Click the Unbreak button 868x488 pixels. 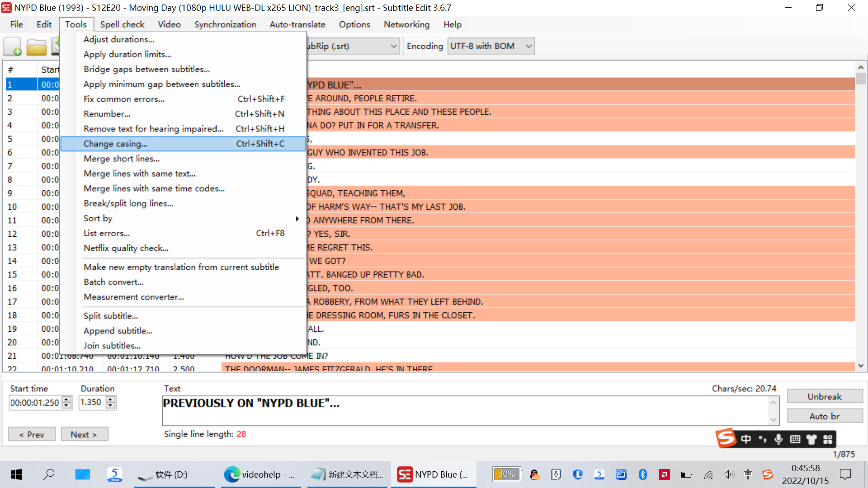825,396
